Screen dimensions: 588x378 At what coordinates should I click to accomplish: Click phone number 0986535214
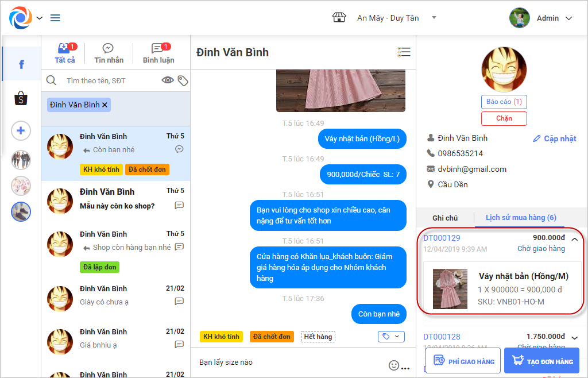[x=460, y=153]
